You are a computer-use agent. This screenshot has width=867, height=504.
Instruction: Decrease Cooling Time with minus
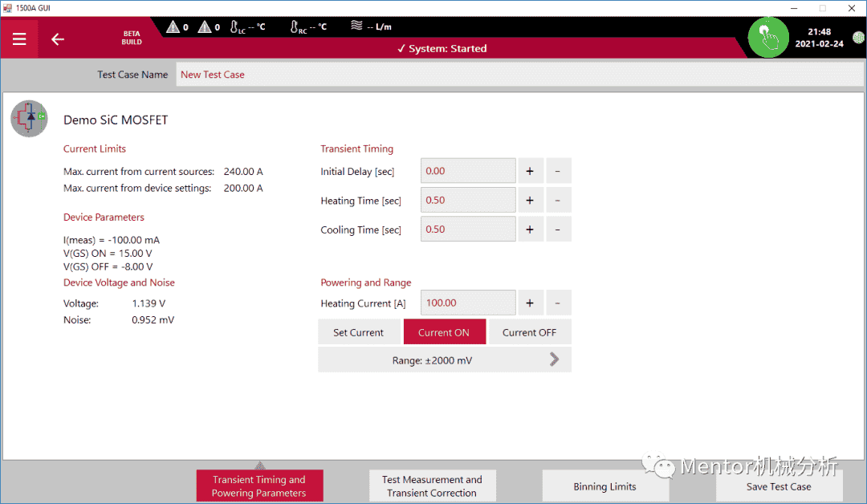click(x=557, y=230)
